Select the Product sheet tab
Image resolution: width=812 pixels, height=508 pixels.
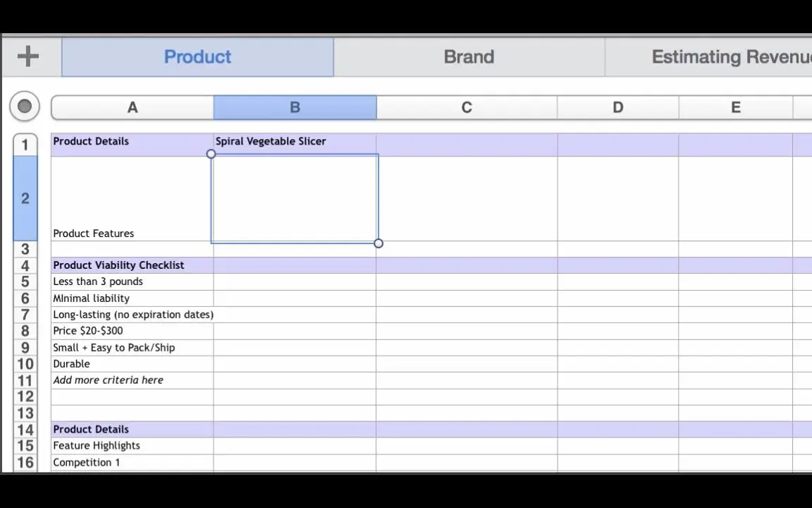197,56
